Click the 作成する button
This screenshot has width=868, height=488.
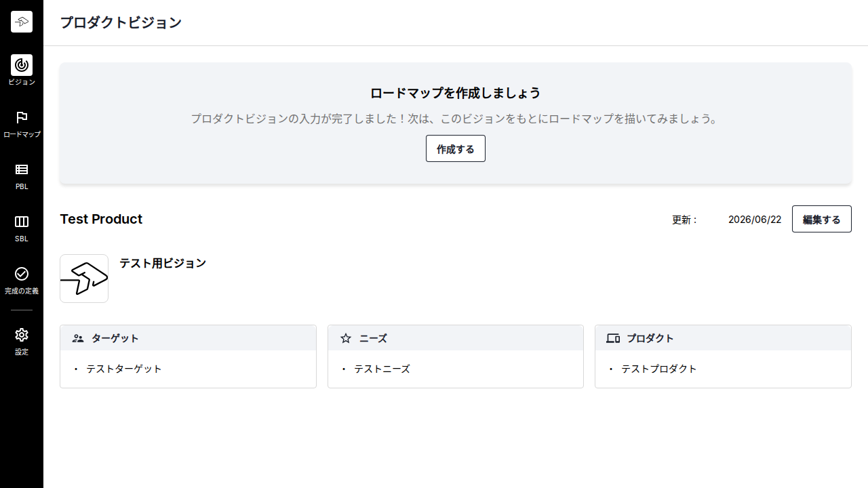click(x=456, y=149)
